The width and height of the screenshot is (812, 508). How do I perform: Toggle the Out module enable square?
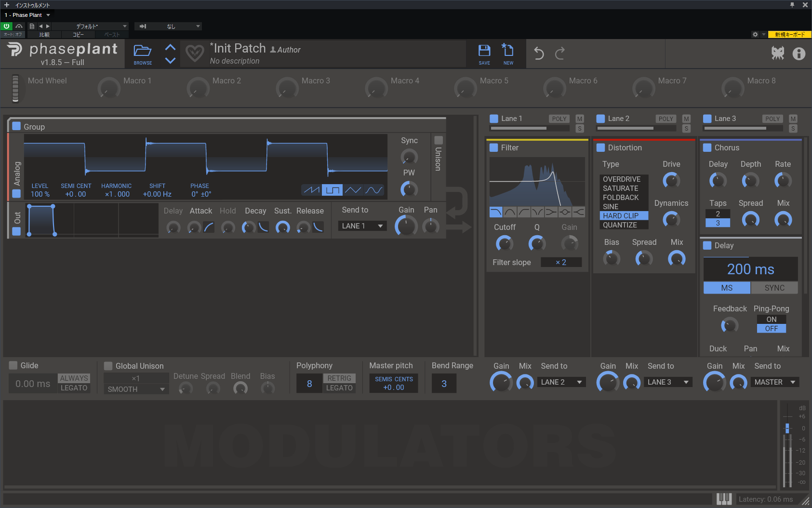[16, 231]
